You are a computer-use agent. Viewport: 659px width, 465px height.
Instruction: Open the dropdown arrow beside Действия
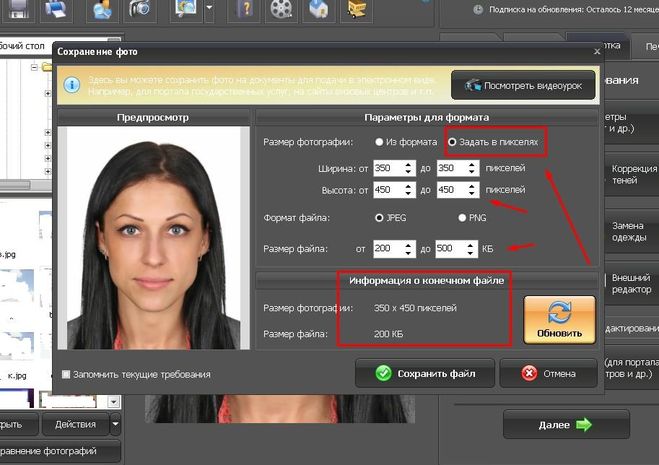tap(115, 425)
